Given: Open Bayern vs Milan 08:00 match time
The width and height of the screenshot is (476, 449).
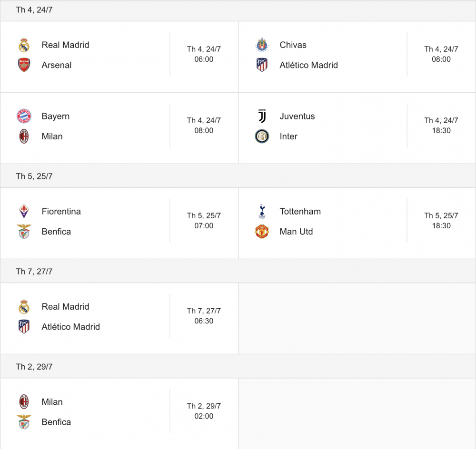Looking at the screenshot, I should [x=204, y=126].
